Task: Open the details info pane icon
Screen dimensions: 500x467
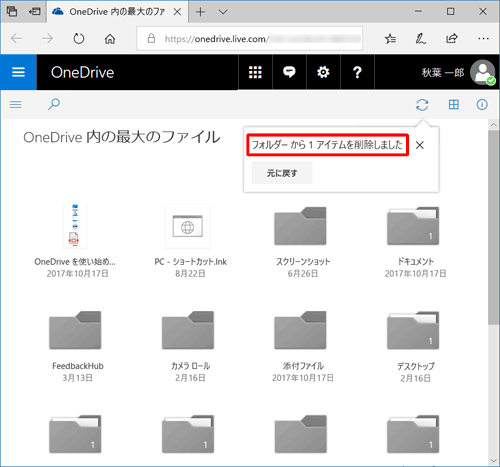Action: point(482,105)
